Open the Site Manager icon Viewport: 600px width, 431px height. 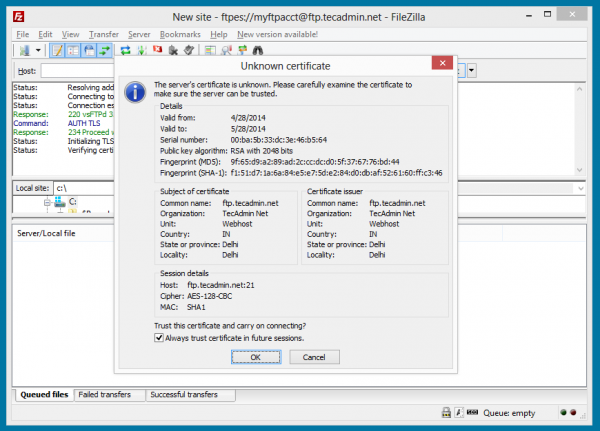point(23,49)
